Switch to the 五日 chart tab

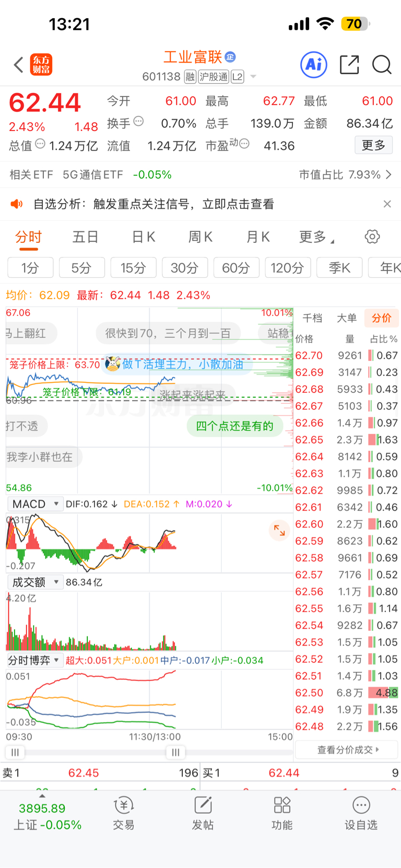coord(85,237)
